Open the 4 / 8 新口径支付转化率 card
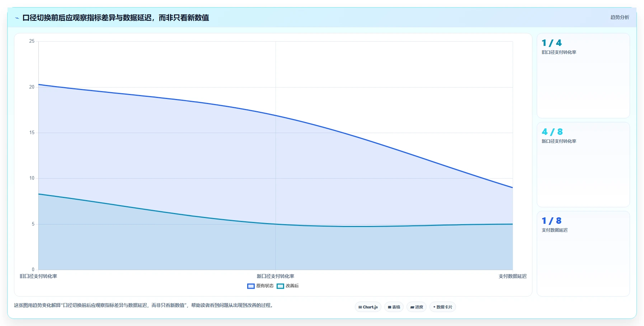The width and height of the screenshot is (644, 326). pyautogui.click(x=583, y=165)
